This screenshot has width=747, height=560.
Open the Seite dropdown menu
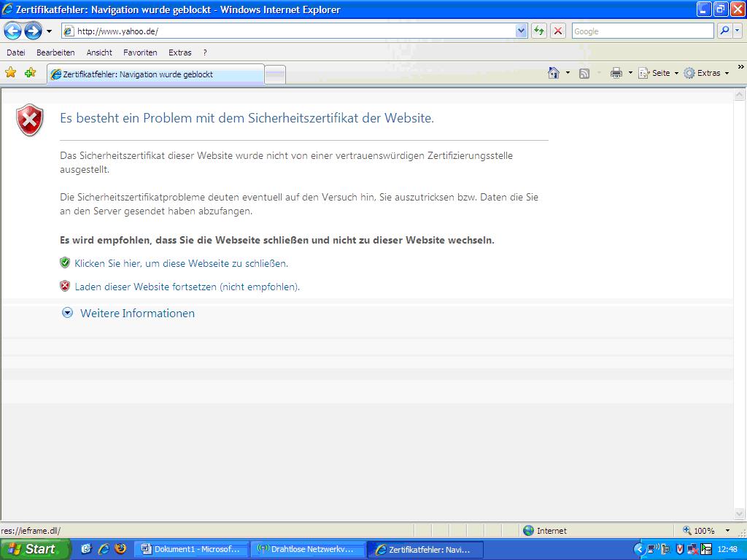[x=659, y=73]
